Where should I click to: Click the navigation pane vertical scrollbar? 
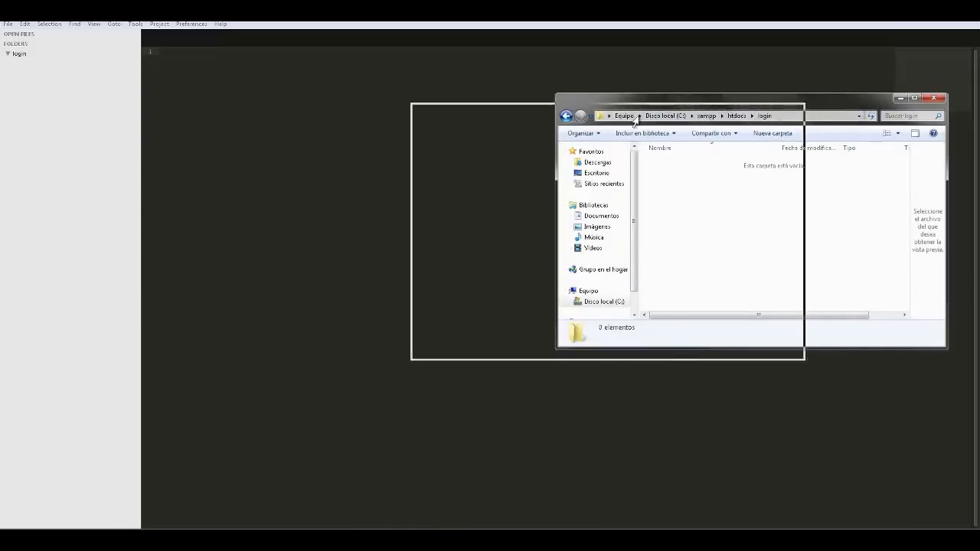634,221
